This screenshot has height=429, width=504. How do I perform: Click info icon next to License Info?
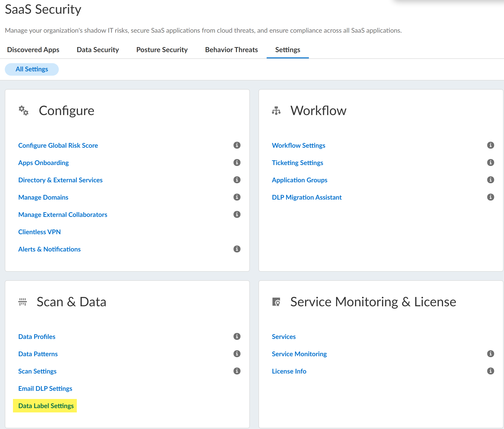[x=490, y=371]
